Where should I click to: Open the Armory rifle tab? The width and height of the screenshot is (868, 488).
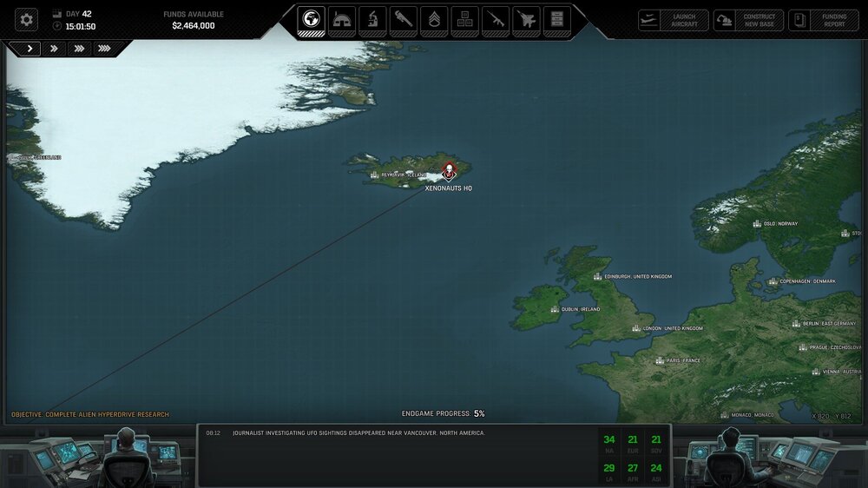pyautogui.click(x=496, y=21)
